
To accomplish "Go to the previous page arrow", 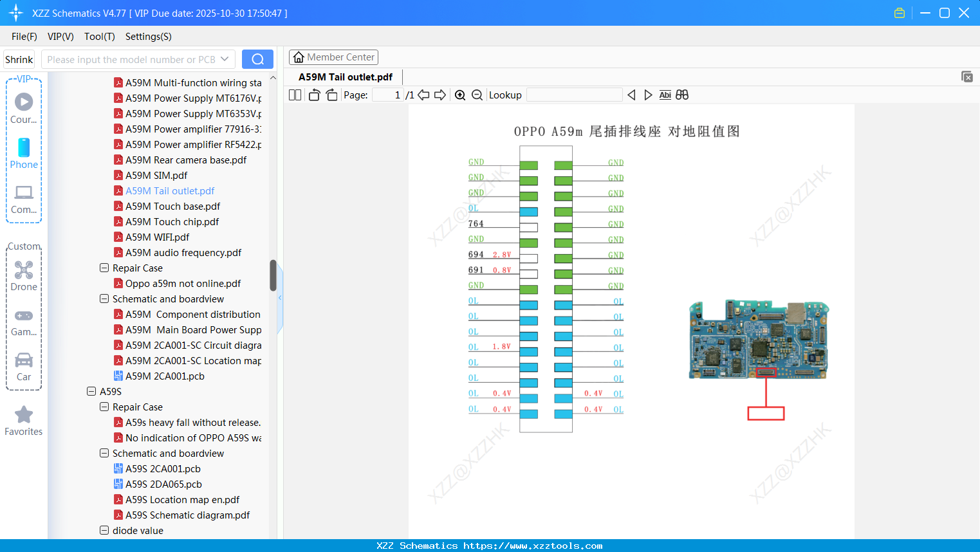I will click(423, 95).
